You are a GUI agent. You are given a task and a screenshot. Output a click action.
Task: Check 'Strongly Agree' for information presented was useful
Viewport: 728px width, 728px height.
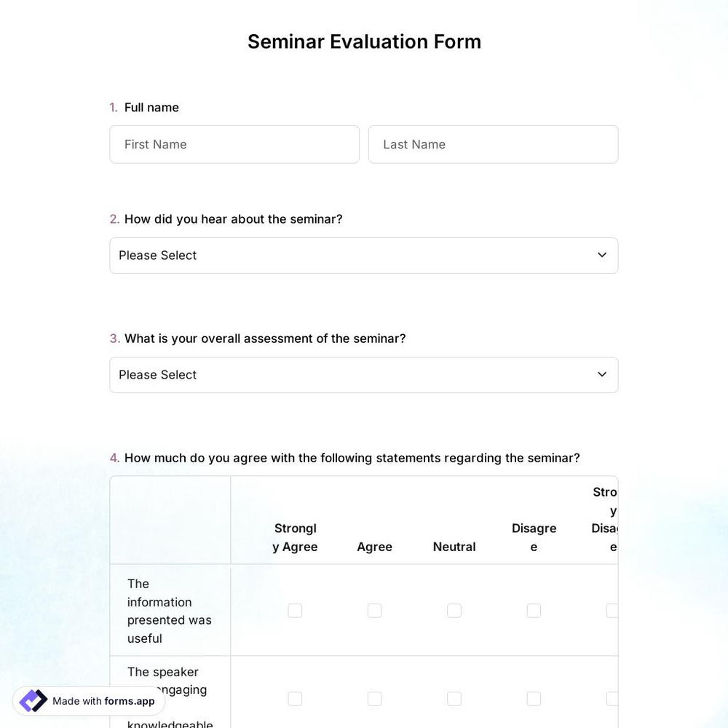295,611
